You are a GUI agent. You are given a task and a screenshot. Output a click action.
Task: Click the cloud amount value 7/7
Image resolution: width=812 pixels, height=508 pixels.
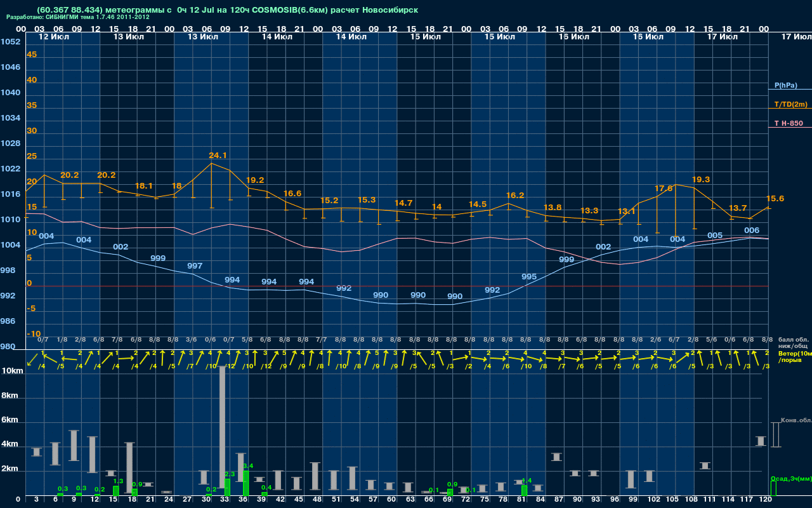tap(322, 340)
